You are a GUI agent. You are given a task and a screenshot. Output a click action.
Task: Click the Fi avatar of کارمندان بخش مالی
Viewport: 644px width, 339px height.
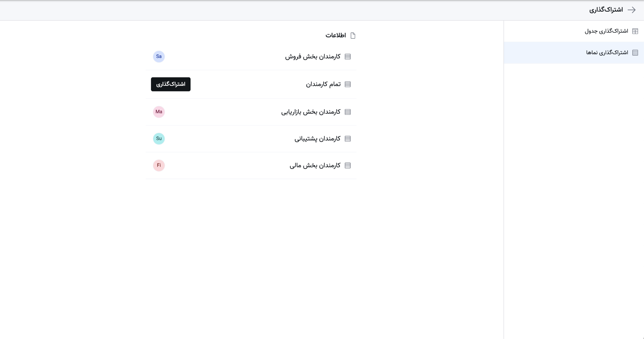[159, 165]
